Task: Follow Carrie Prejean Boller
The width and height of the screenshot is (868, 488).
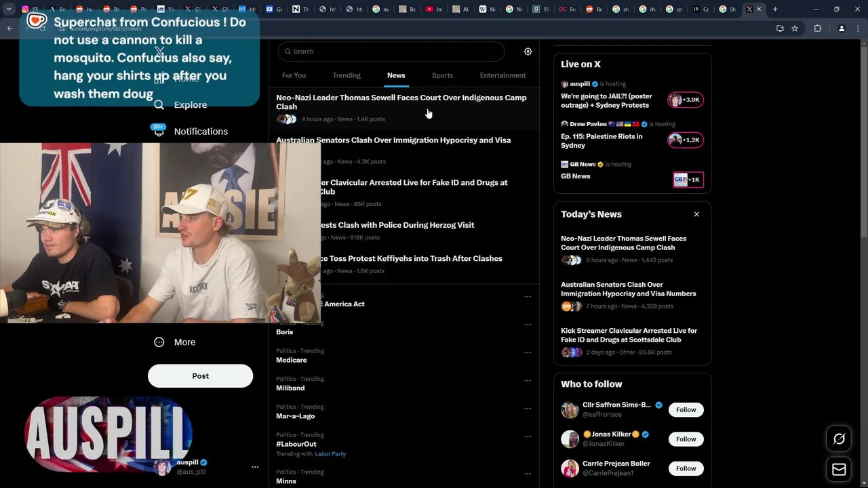Action: pyautogui.click(x=686, y=468)
